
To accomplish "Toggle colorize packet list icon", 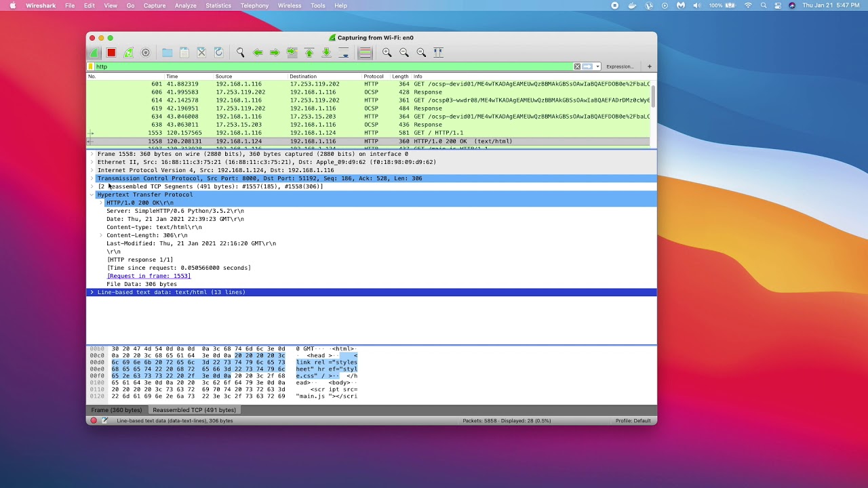I will pyautogui.click(x=365, y=52).
